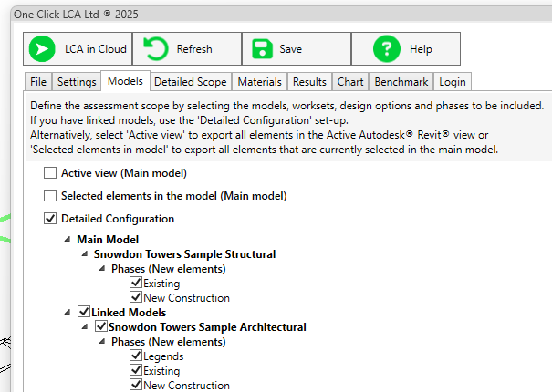The image size is (552, 392).
Task: Collapse Phases under Snowdon Towers Sample Architectural
Action: [x=102, y=341]
